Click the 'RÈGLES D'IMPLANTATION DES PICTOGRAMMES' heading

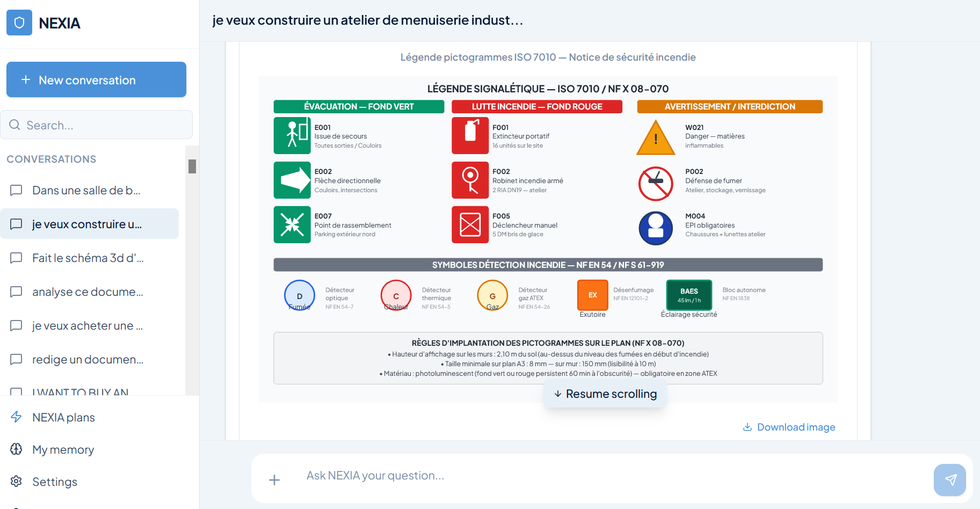click(x=548, y=343)
